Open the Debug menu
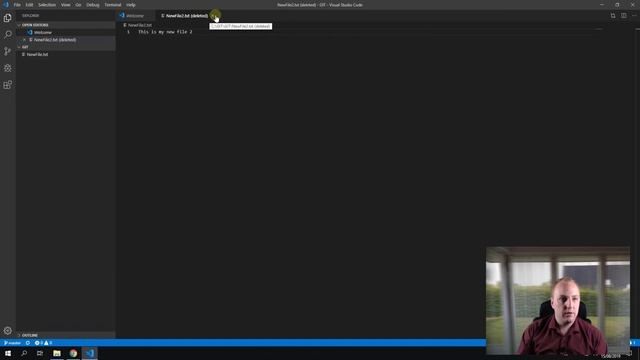The height and width of the screenshot is (360, 640). 93,5
